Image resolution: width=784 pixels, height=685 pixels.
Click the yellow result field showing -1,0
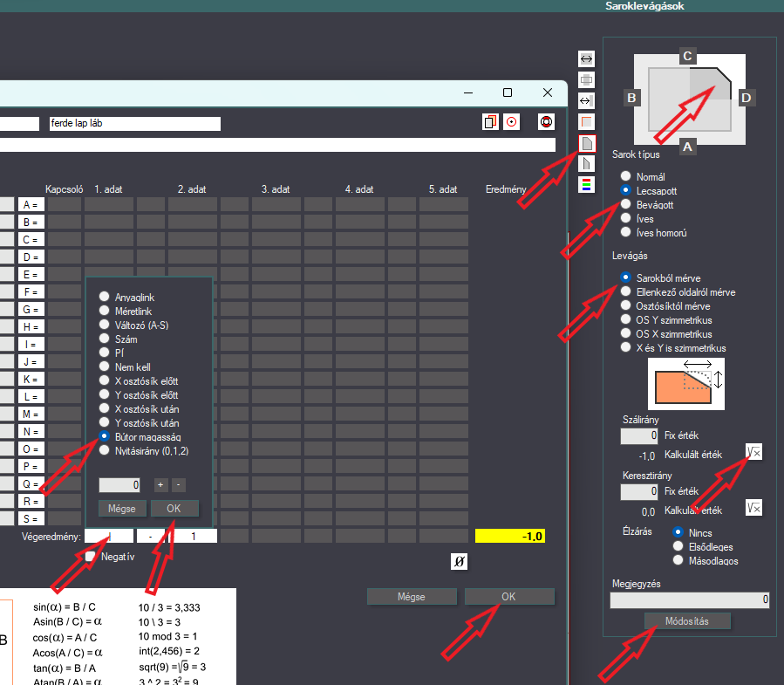pos(509,536)
